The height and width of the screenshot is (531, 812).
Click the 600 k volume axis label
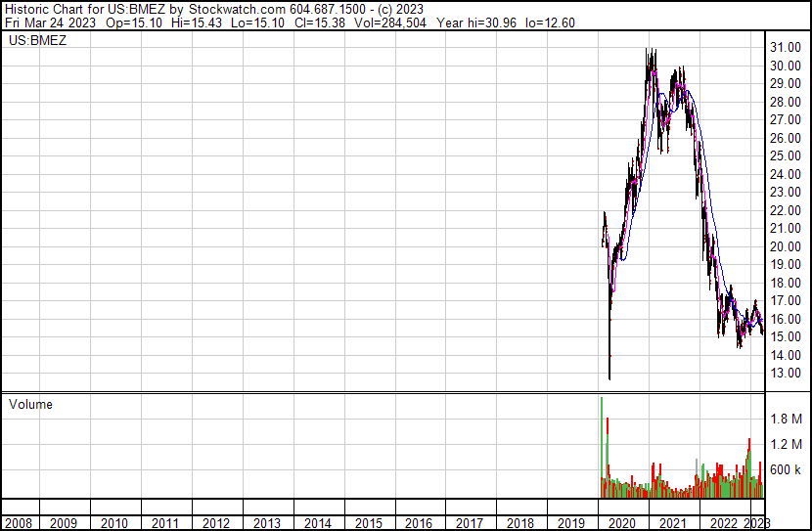(x=787, y=469)
